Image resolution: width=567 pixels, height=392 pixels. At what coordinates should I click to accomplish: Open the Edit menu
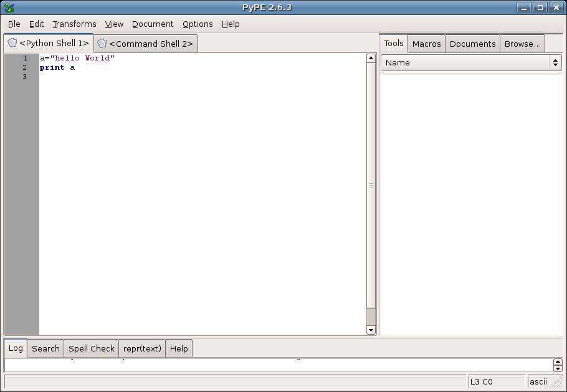[x=36, y=24]
